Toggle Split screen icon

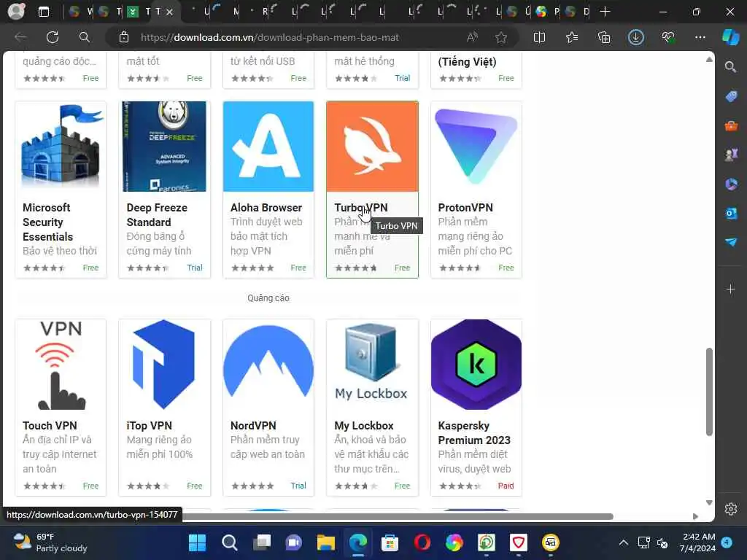pyautogui.click(x=539, y=37)
